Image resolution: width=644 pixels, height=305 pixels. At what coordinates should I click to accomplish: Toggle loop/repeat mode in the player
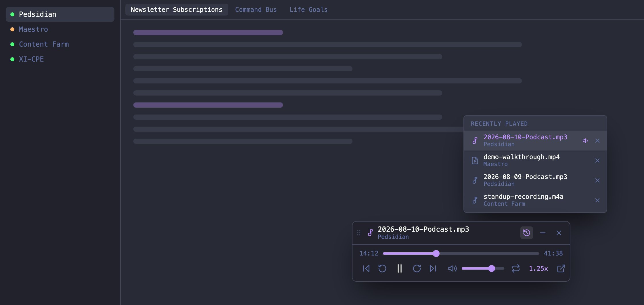pos(516,268)
